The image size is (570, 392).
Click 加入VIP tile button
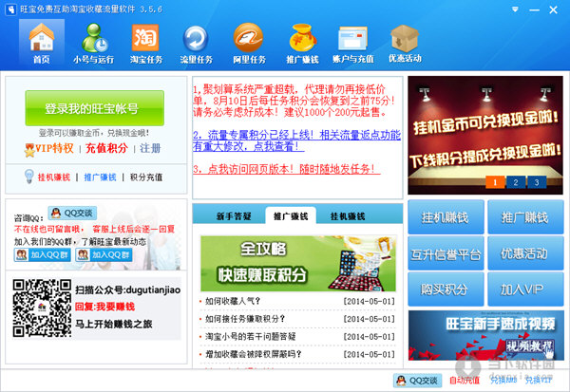tap(525, 289)
